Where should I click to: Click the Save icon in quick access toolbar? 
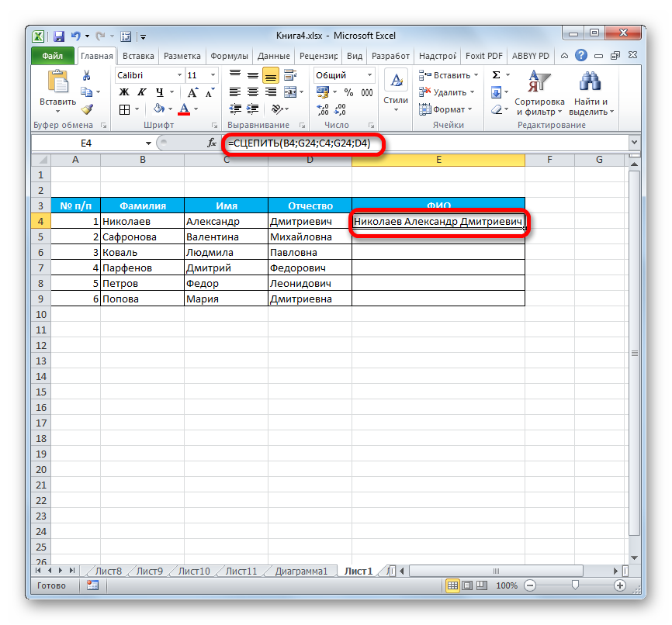coord(59,36)
